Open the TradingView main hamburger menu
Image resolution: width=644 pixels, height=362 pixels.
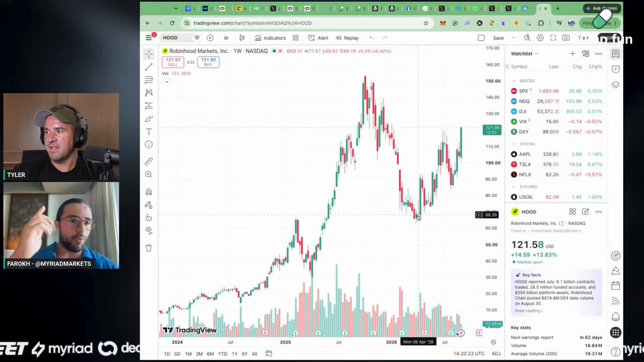149,38
